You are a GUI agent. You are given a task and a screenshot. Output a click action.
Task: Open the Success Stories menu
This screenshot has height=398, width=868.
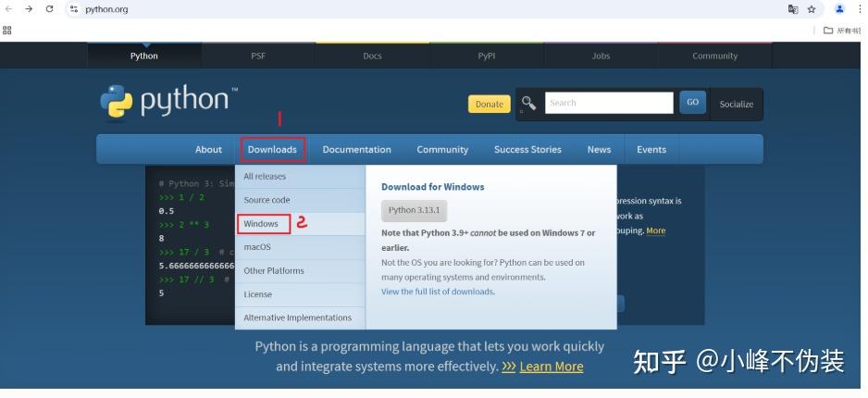pyautogui.click(x=527, y=149)
